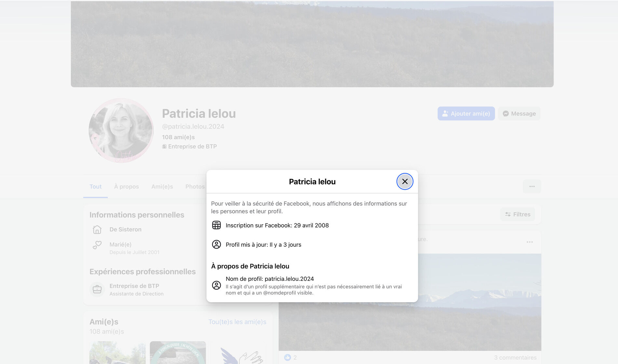This screenshot has height=364, width=618.
Task: Click the Marié(e) relationship status text
Action: click(x=120, y=244)
